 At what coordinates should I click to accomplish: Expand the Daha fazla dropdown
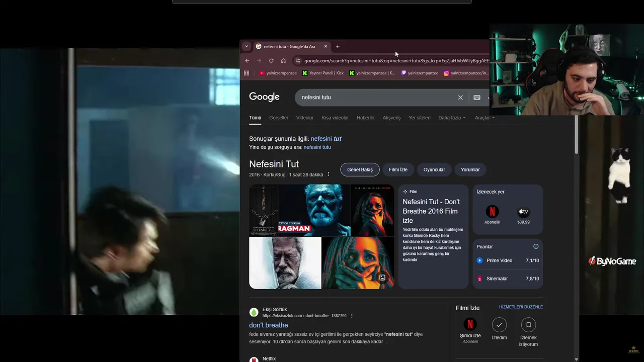(452, 118)
